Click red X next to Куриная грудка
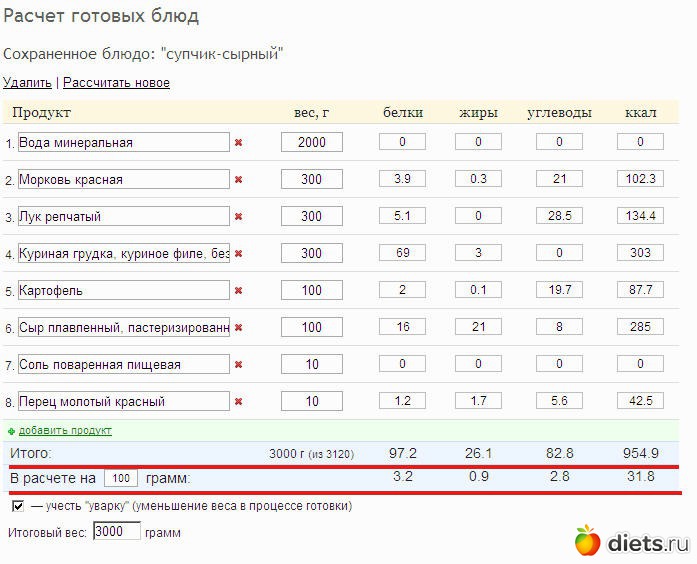Image resolution: width=697 pixels, height=564 pixels. pyautogui.click(x=238, y=254)
